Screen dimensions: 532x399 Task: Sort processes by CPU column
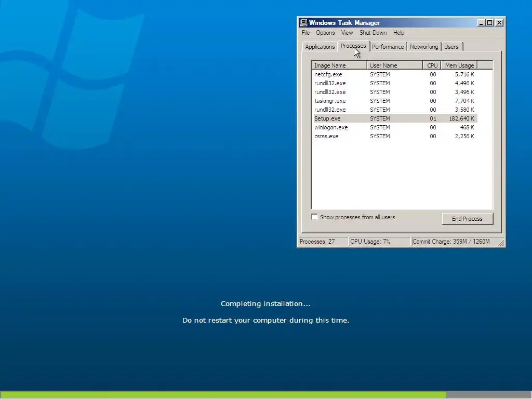click(x=432, y=65)
